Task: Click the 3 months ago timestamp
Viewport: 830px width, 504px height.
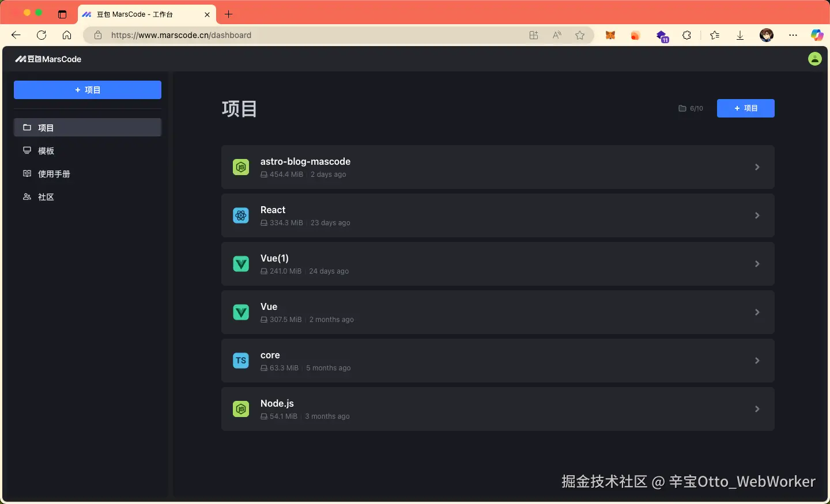Action: click(327, 416)
